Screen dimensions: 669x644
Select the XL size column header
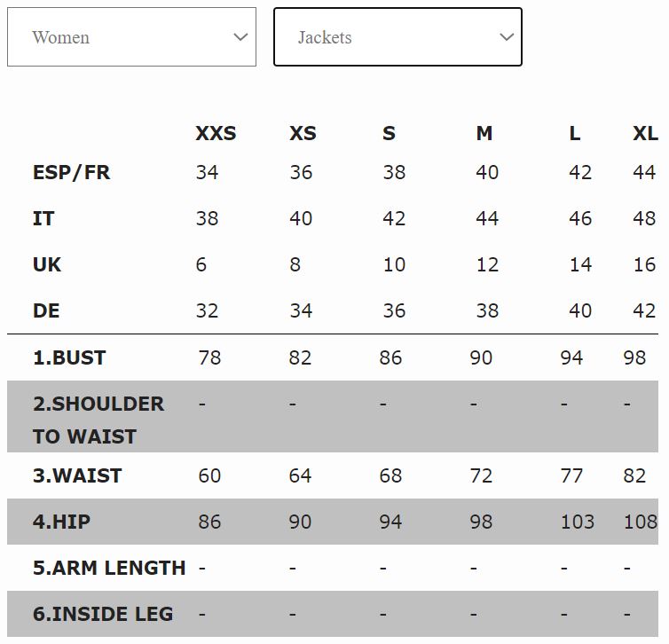pyautogui.click(x=645, y=133)
